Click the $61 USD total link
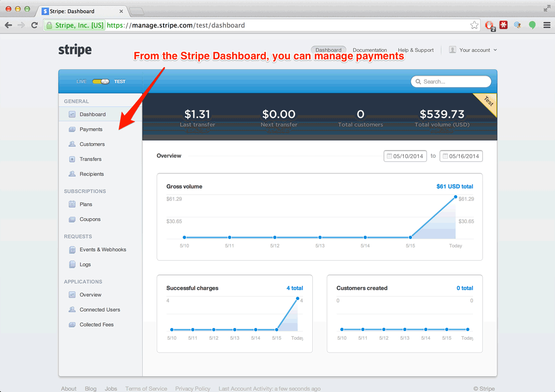The width and height of the screenshot is (555, 392). coord(454,186)
